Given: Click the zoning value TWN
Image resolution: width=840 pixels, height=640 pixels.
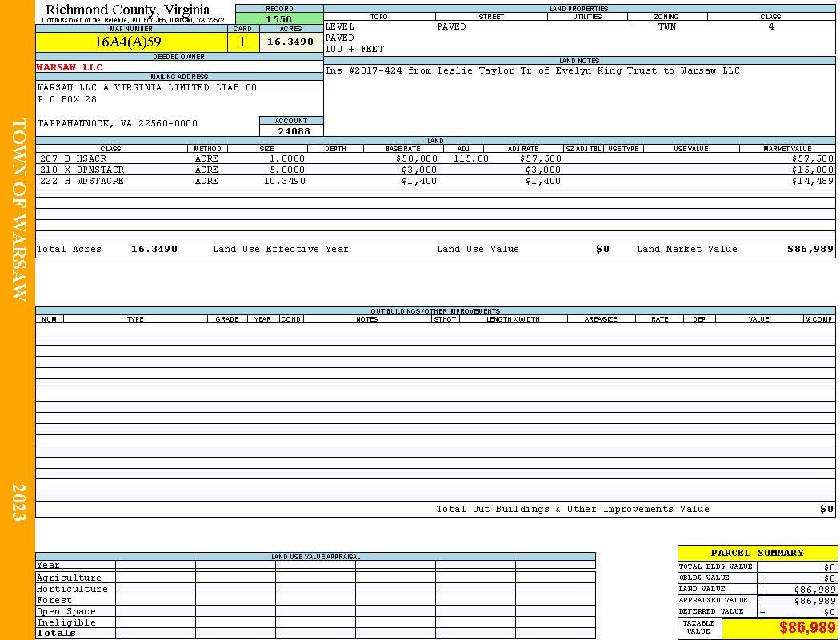Looking at the screenshot, I should [x=667, y=26].
